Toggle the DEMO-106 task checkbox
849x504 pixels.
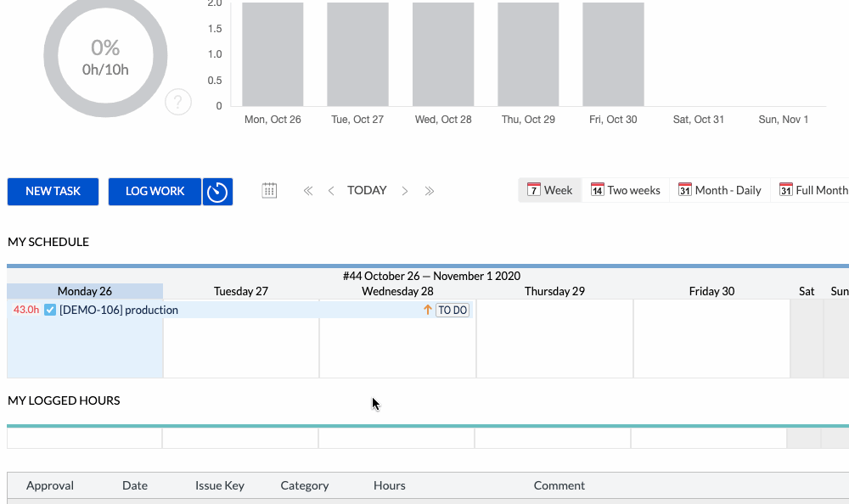pos(50,311)
